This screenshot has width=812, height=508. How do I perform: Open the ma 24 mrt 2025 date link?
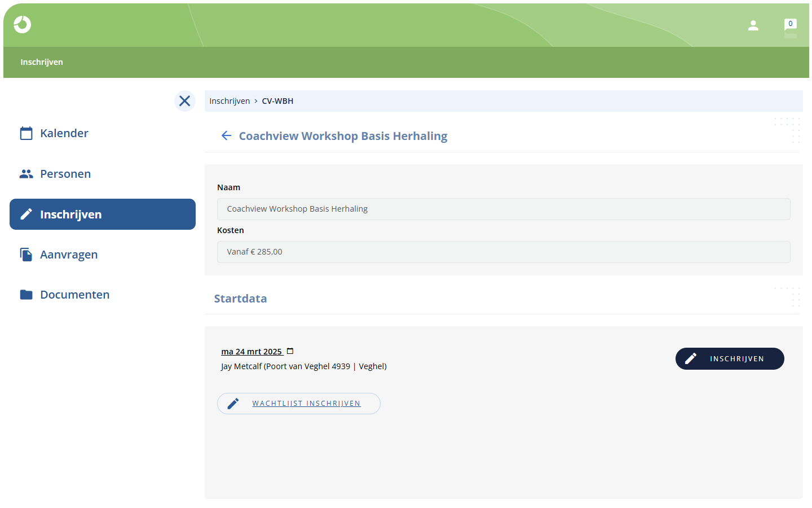pyautogui.click(x=251, y=352)
